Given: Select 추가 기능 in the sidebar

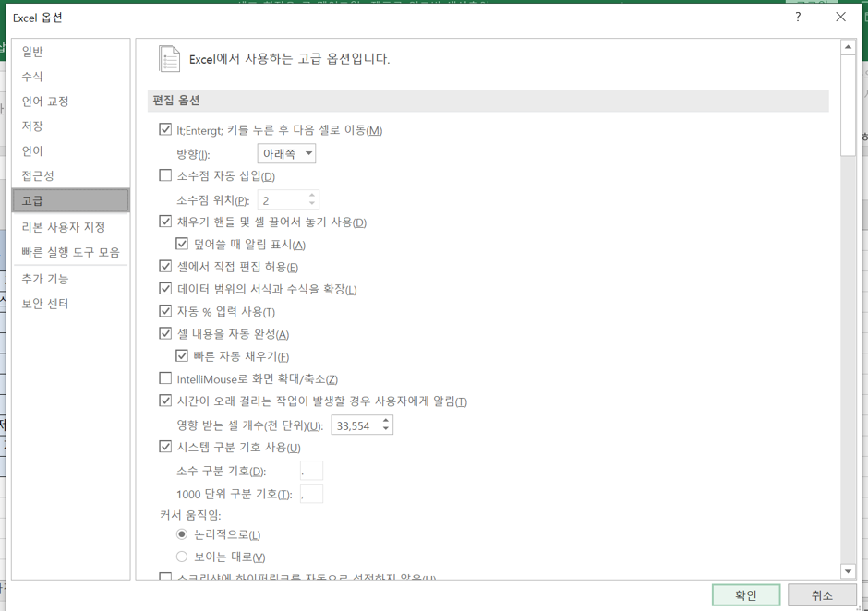Looking at the screenshot, I should 70,279.
